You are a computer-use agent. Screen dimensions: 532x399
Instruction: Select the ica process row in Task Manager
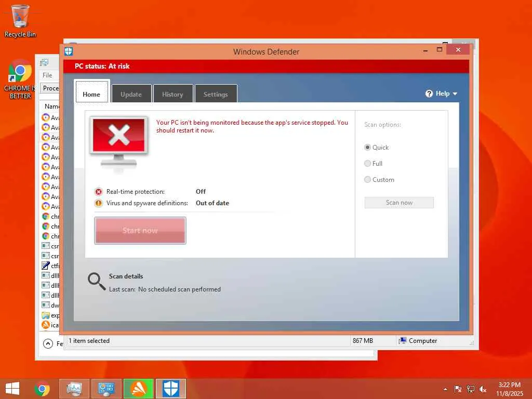coord(50,325)
